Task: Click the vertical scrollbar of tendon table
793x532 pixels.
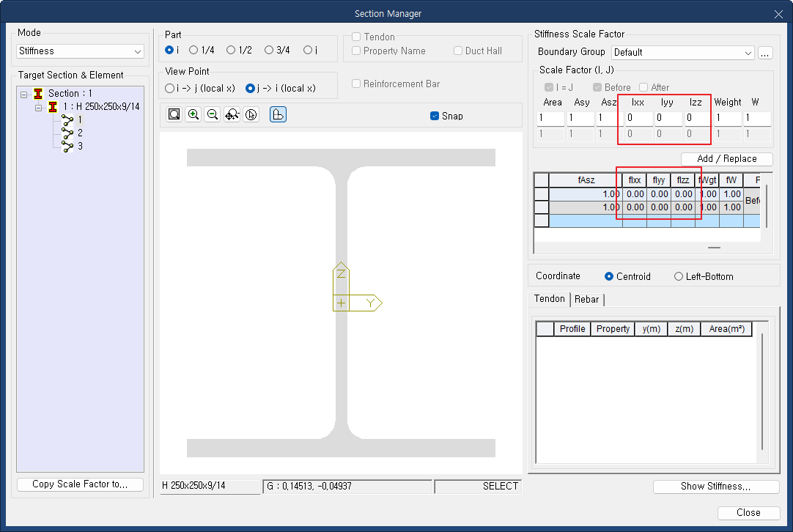Action: coord(762,392)
